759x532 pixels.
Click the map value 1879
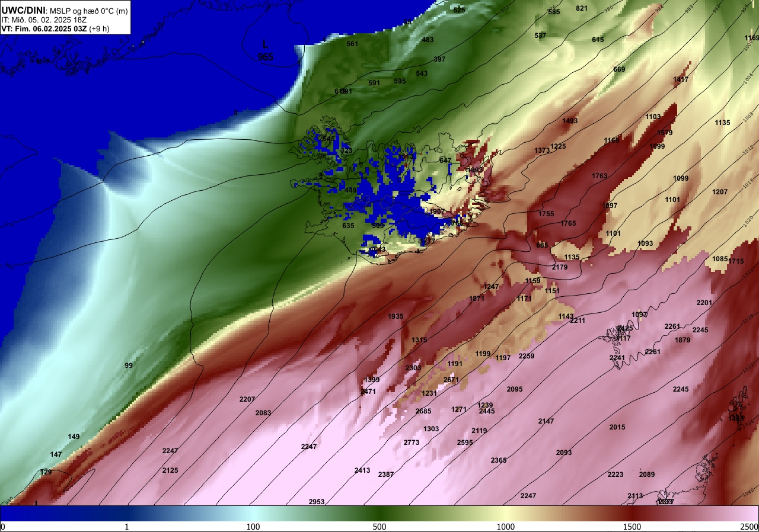pyautogui.click(x=683, y=340)
